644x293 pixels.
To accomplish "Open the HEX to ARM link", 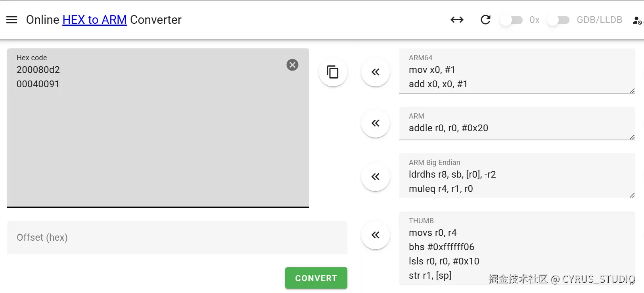I will click(94, 20).
